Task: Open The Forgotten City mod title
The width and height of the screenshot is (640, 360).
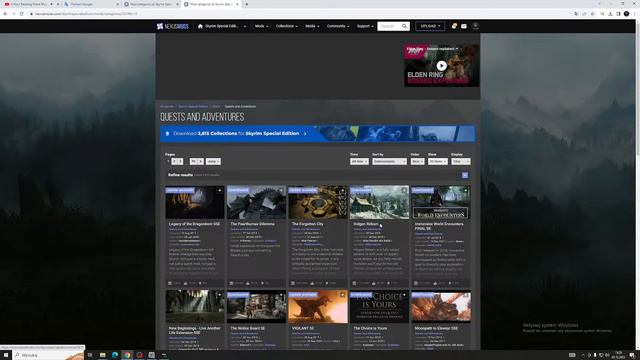Action: tap(307, 224)
